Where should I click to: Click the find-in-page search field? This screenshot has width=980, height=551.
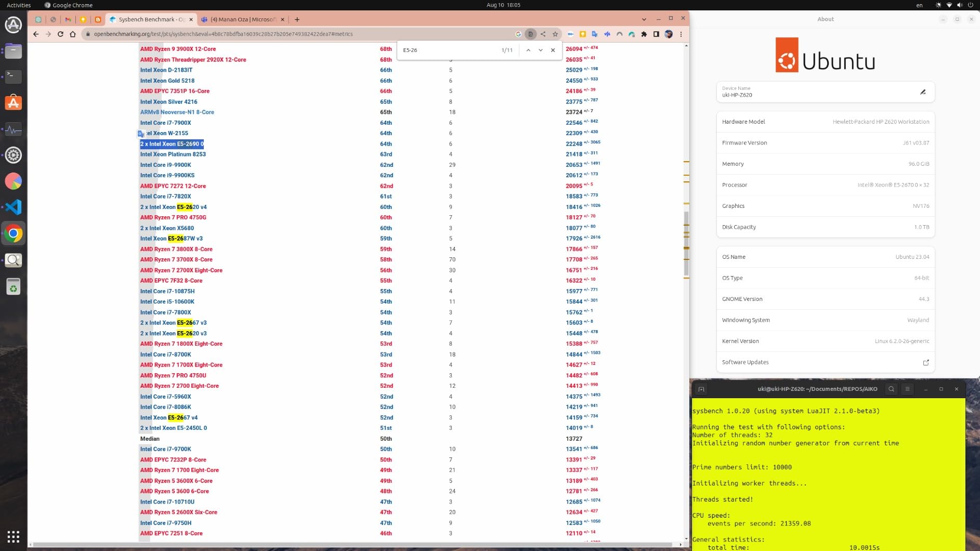coord(447,50)
